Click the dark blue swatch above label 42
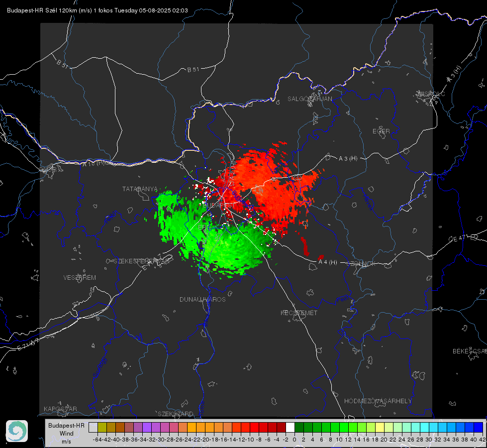 479,427
